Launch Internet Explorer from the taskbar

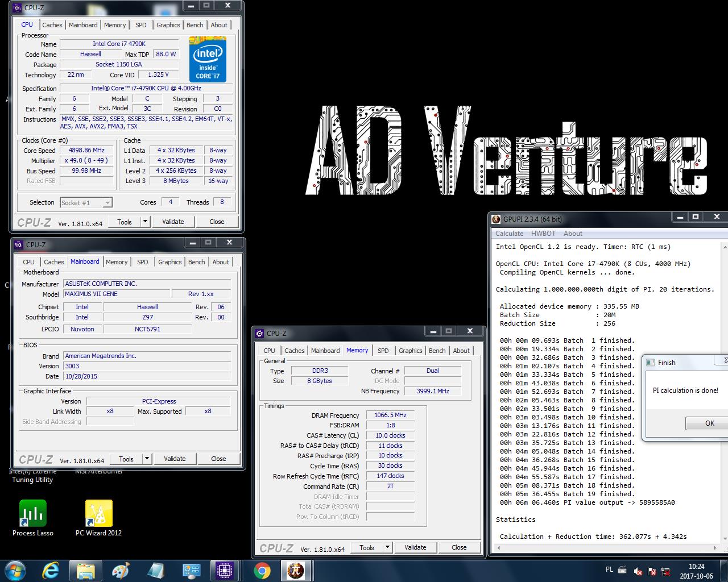[51, 571]
